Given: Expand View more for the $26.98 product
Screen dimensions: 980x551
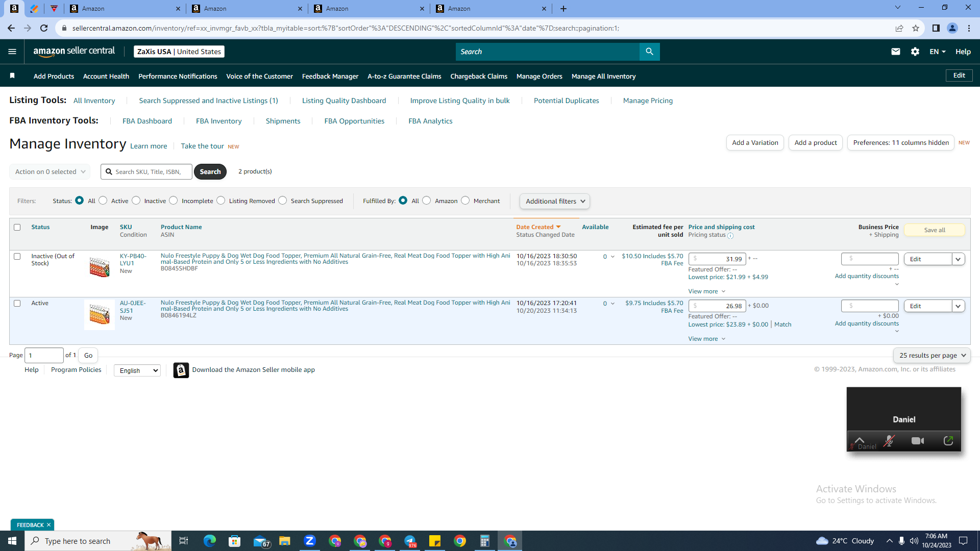Looking at the screenshot, I should tap(707, 339).
